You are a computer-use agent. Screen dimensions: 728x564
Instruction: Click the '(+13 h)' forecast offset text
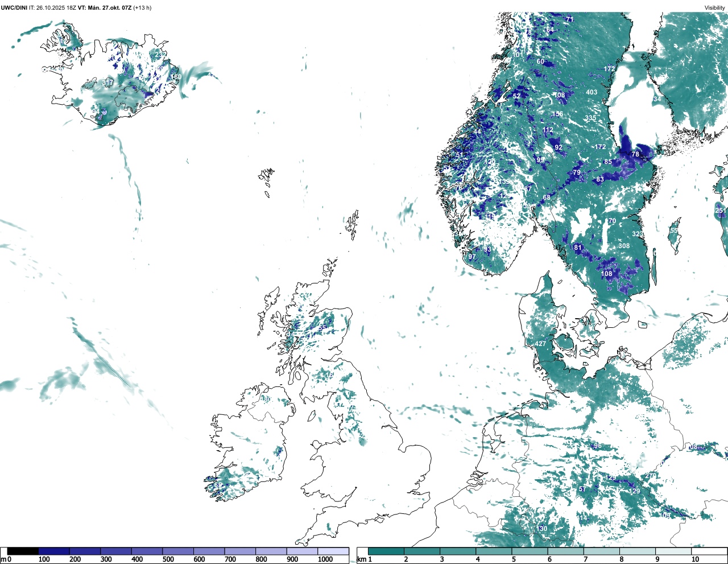click(x=142, y=7)
